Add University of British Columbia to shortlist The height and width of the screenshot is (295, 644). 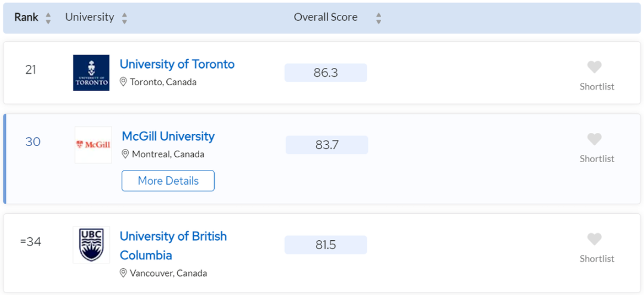click(x=595, y=239)
